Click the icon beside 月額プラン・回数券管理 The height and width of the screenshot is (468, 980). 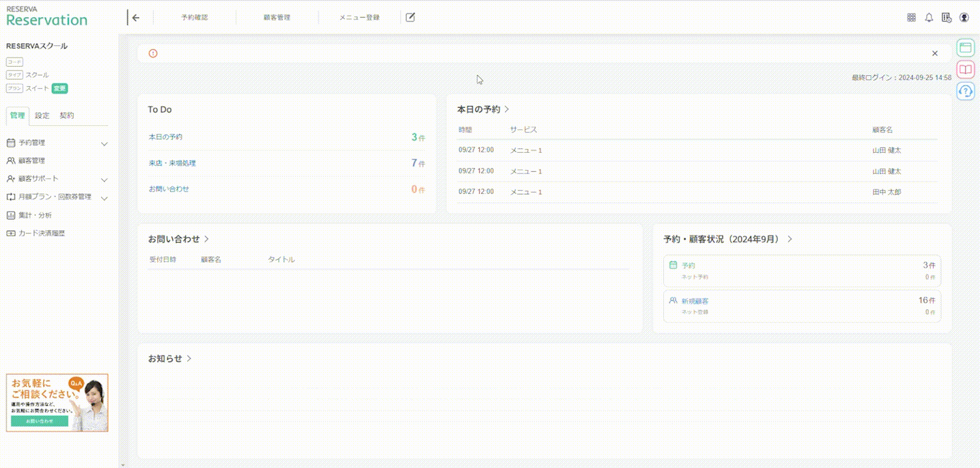coord(11,197)
